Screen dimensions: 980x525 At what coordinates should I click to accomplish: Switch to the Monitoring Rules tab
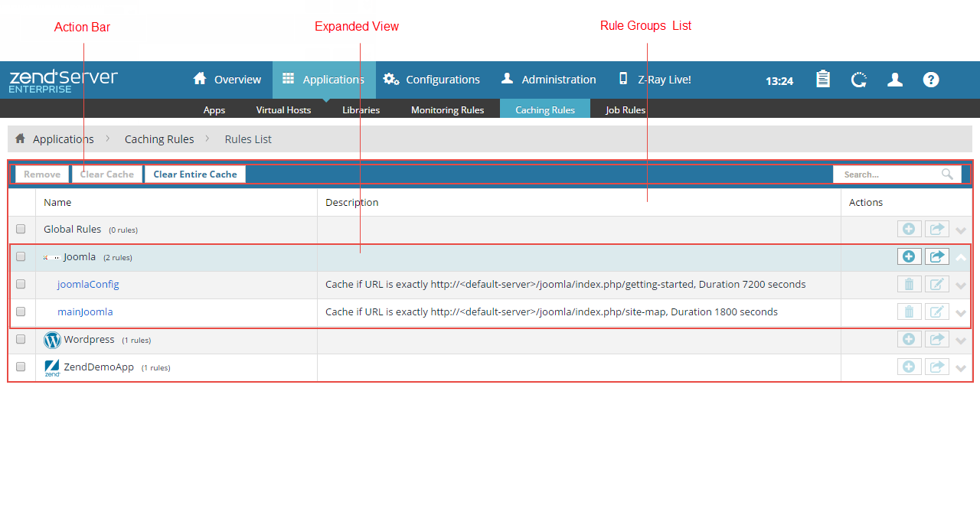(447, 109)
